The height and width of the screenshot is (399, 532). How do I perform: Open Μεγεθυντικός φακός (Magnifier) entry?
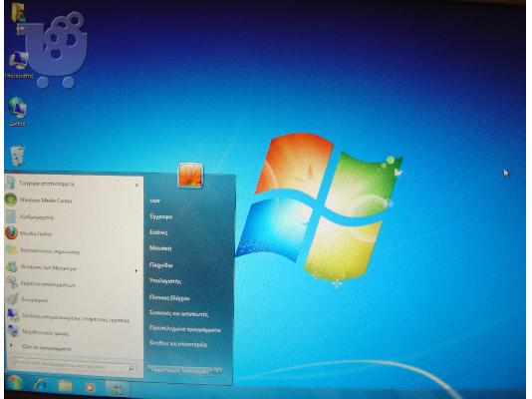(x=45, y=332)
